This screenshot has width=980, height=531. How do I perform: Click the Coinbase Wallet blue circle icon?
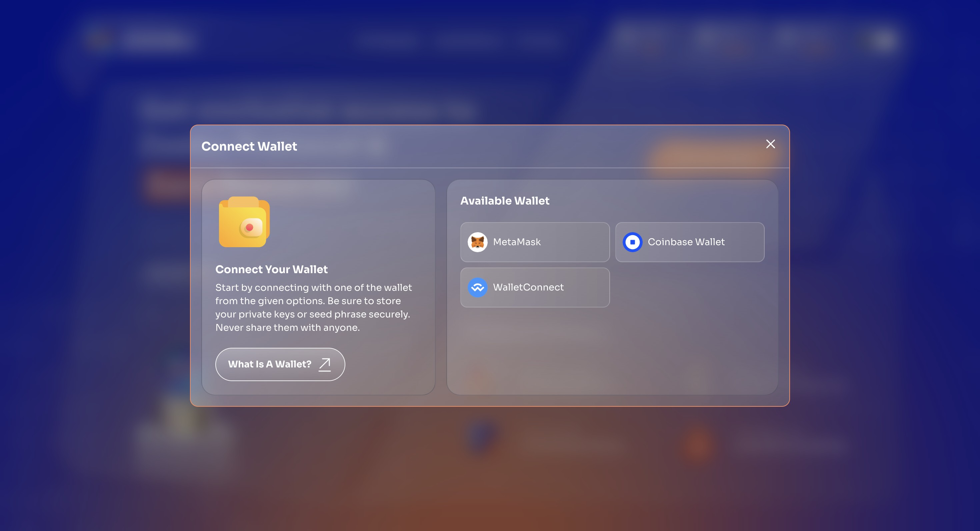(632, 242)
